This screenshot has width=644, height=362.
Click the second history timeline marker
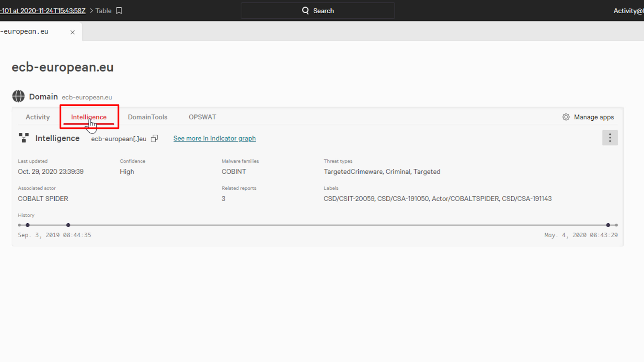click(68, 225)
